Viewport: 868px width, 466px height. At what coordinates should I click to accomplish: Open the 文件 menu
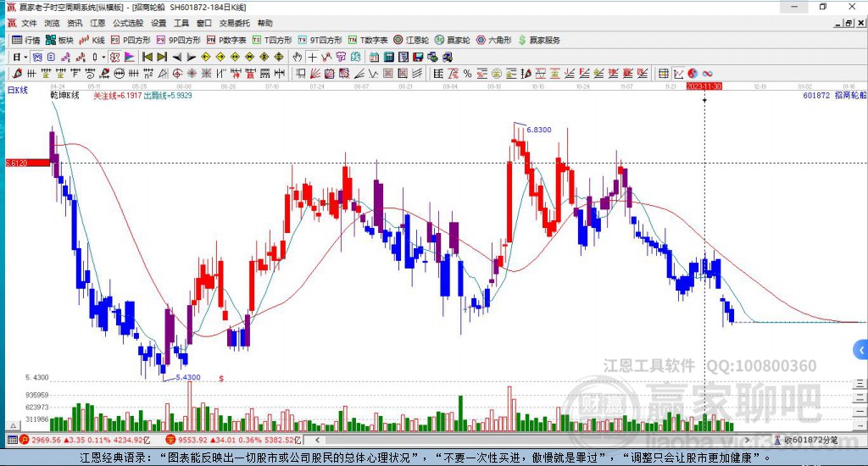pos(29,23)
